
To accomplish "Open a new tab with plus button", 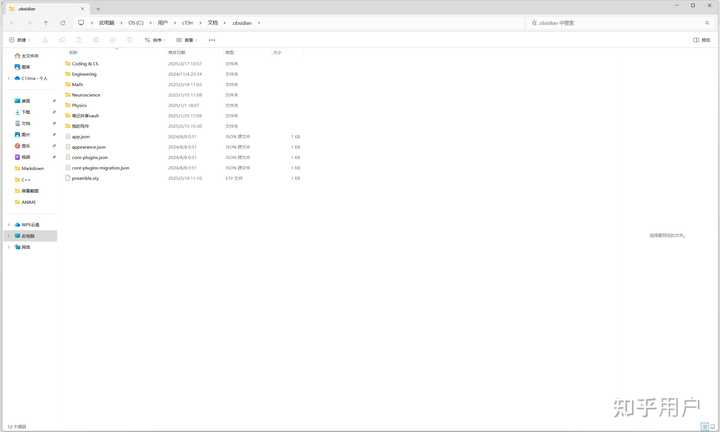I will (98, 9).
